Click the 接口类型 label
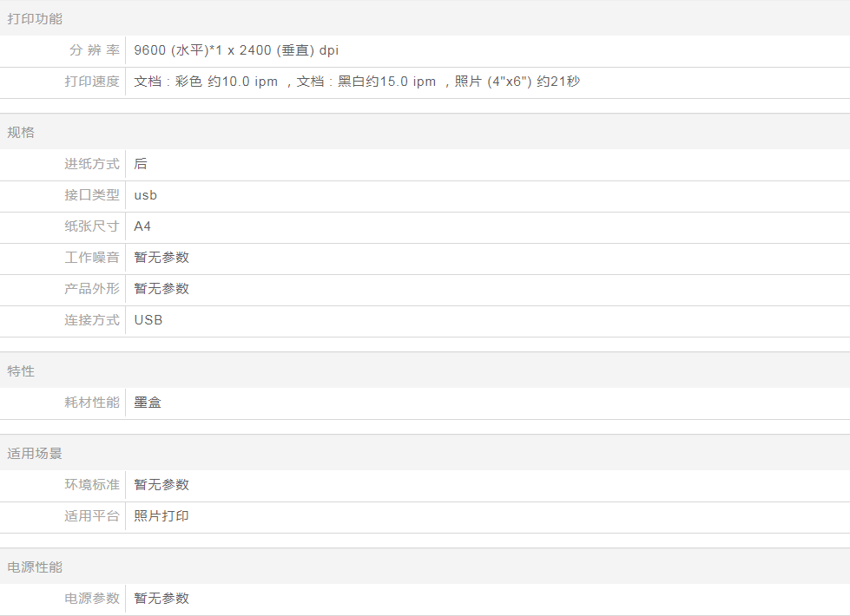850x616 pixels. 92,195
